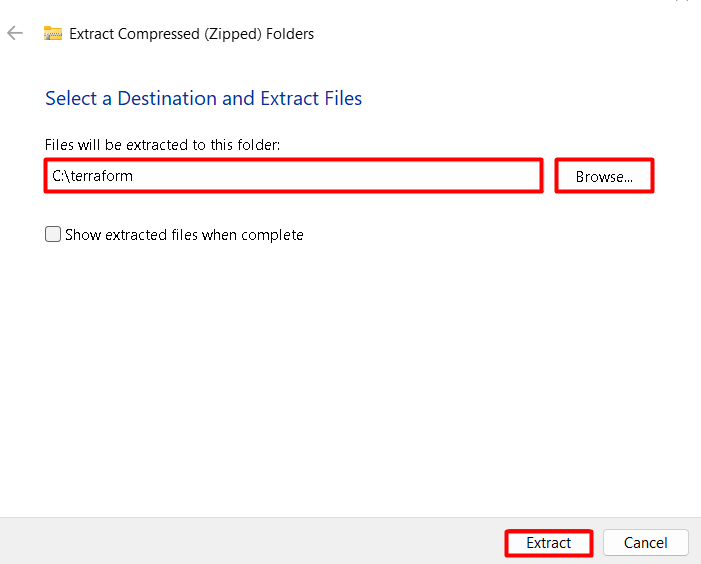
Task: Open the Browse folder dialog
Action: point(604,176)
